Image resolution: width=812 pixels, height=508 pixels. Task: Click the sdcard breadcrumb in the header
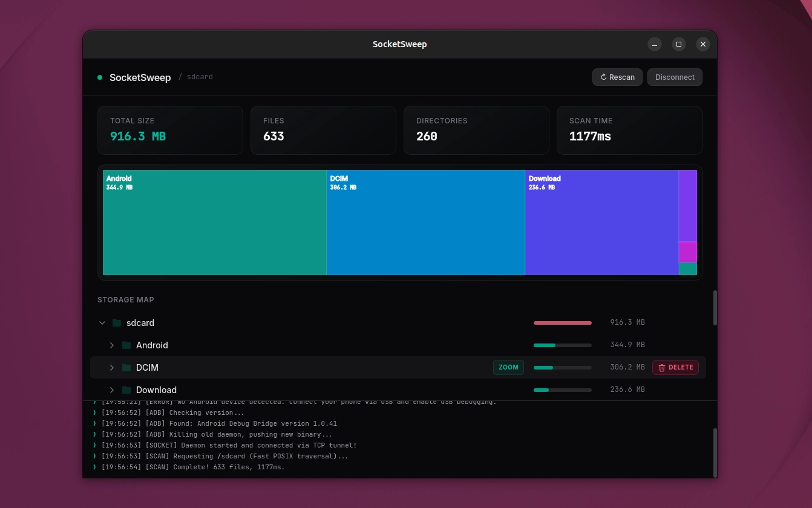click(x=200, y=77)
